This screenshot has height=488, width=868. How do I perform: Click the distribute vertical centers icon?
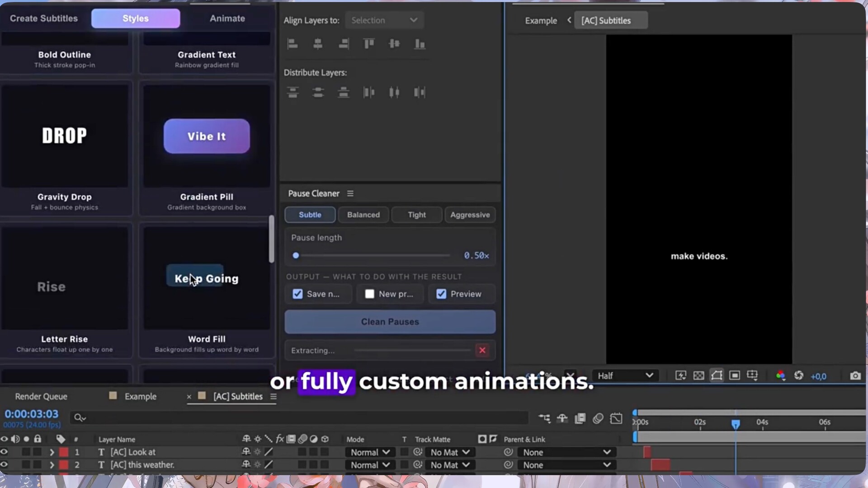point(318,93)
